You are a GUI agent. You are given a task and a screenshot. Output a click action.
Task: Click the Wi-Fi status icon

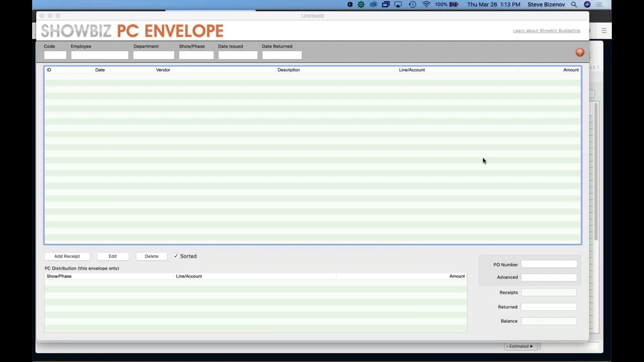tap(426, 5)
